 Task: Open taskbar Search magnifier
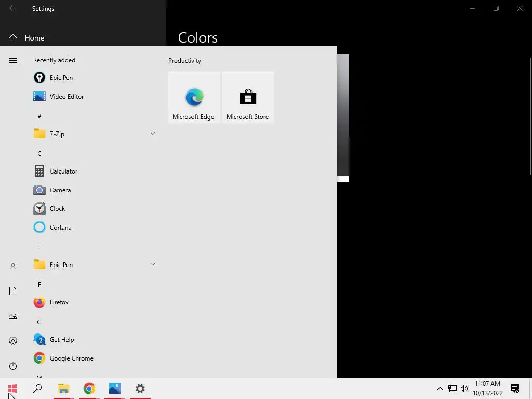(37, 389)
